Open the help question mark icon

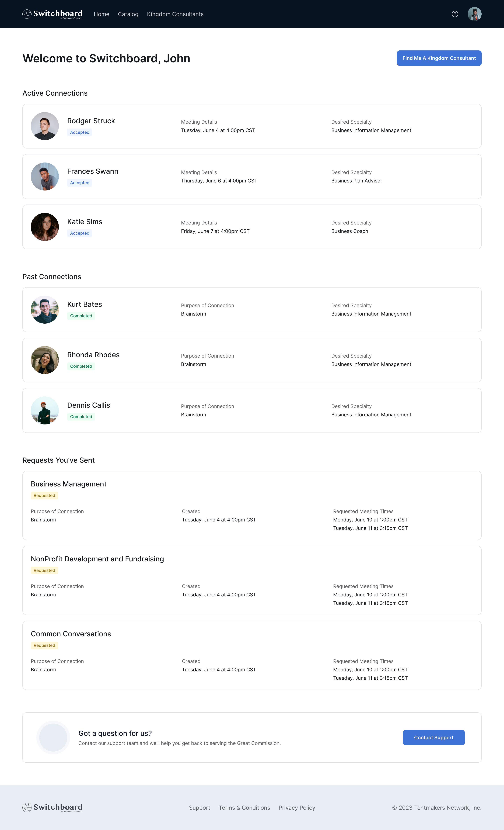click(455, 14)
